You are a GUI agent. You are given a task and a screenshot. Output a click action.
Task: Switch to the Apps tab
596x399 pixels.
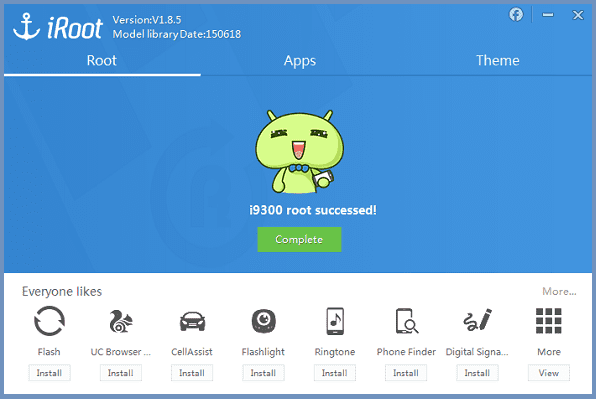[300, 61]
